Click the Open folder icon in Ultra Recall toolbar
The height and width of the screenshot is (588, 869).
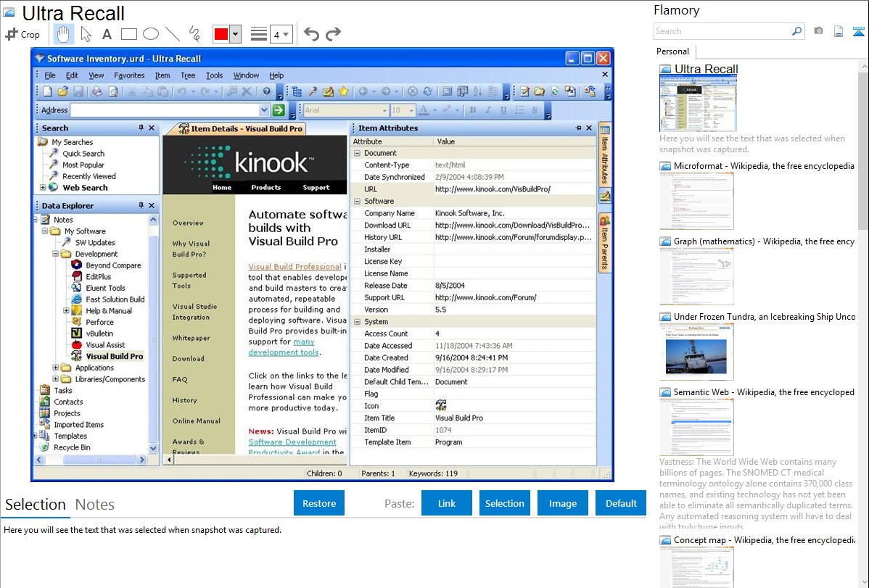62,91
